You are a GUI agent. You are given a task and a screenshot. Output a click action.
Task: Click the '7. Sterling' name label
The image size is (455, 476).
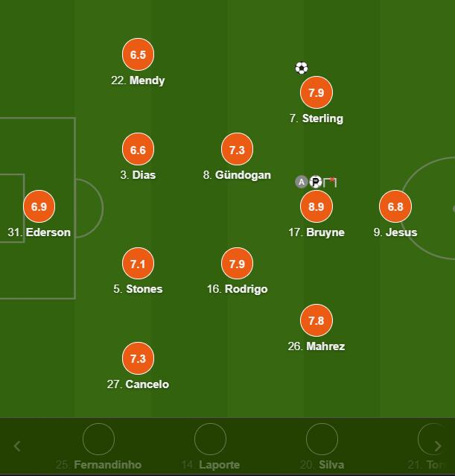click(x=316, y=118)
